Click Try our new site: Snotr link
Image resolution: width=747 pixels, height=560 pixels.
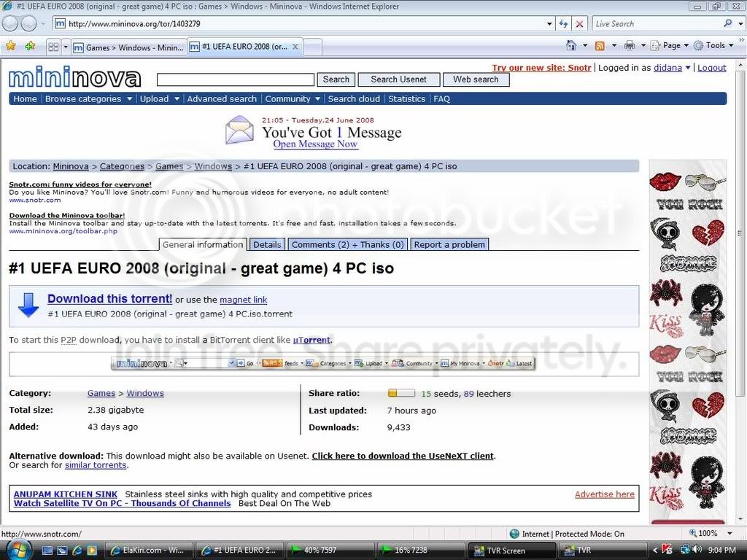(x=542, y=68)
